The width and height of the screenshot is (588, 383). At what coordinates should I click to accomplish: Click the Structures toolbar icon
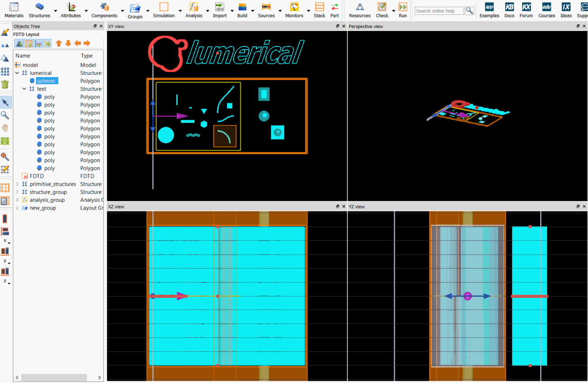click(x=40, y=7)
